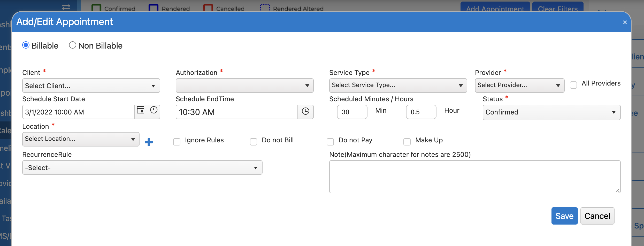
Task: Open the Schedule EndTime clock picker
Action: pos(305,111)
